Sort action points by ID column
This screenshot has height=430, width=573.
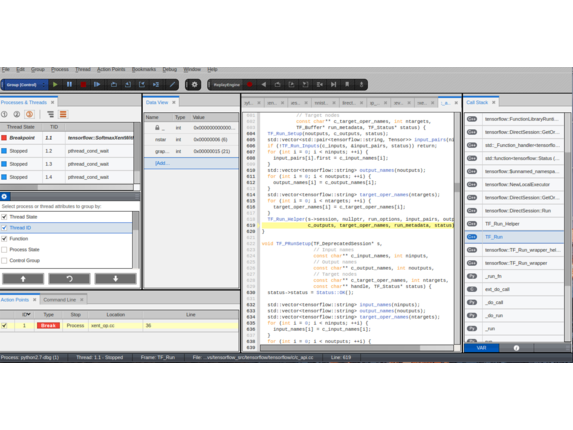(25, 315)
